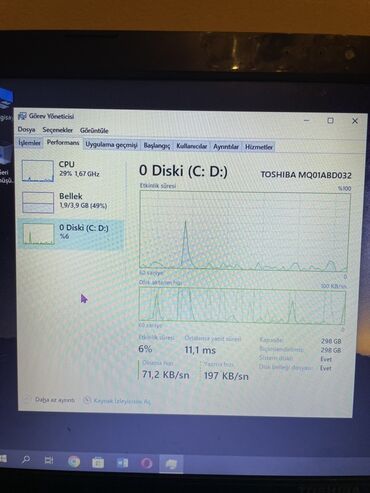Screen dimensions: 370x493
Task: Close the Görev Yöneticisi window
Action: (x=355, y=121)
